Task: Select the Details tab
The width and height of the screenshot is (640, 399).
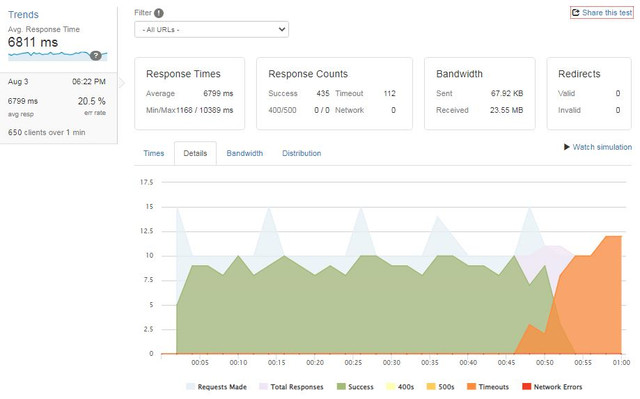Action: [195, 153]
